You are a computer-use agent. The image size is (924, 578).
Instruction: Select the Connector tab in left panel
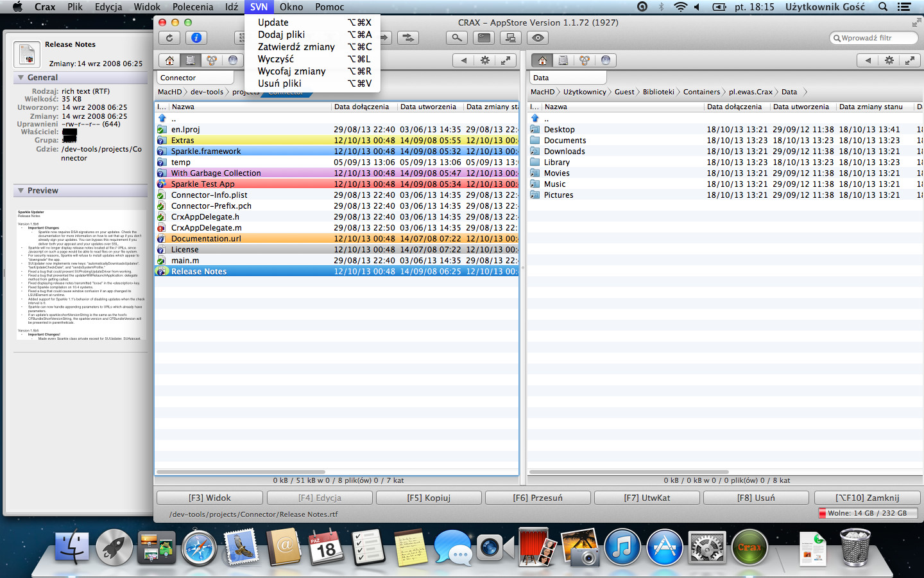[195, 78]
